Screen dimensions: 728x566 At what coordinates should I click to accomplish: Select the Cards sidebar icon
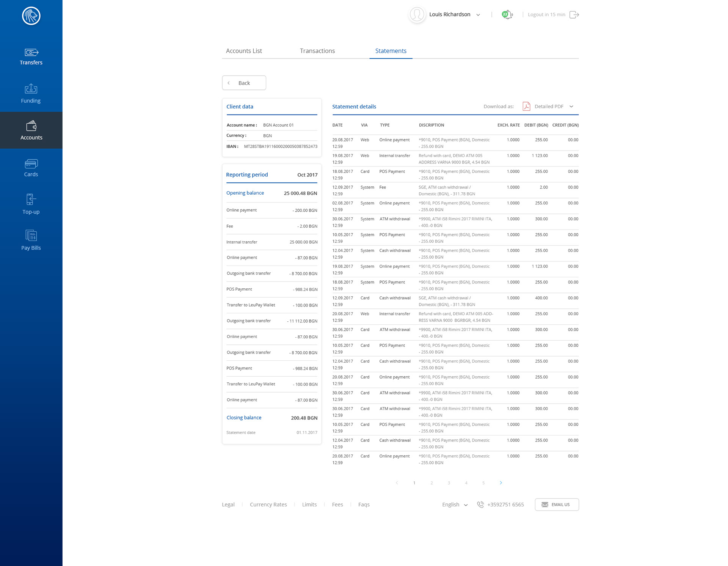click(x=31, y=164)
